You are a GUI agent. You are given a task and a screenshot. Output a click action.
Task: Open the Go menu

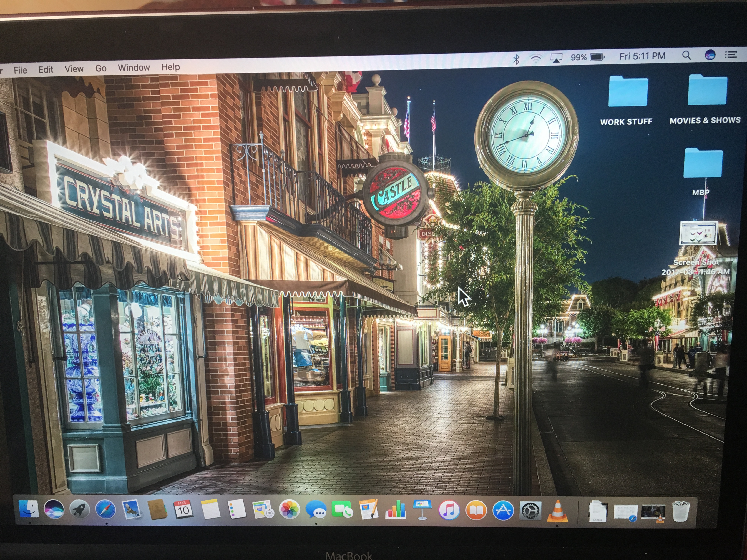pos(101,68)
